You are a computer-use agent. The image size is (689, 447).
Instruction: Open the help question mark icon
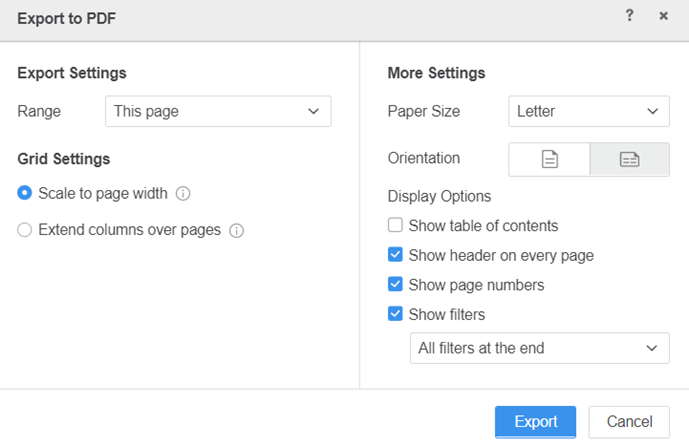(x=629, y=16)
